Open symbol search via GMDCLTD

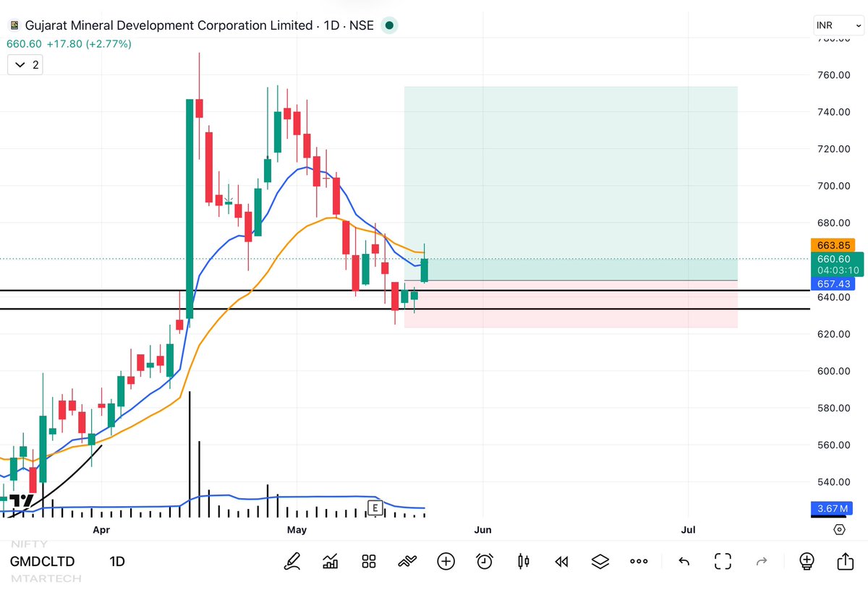42,561
